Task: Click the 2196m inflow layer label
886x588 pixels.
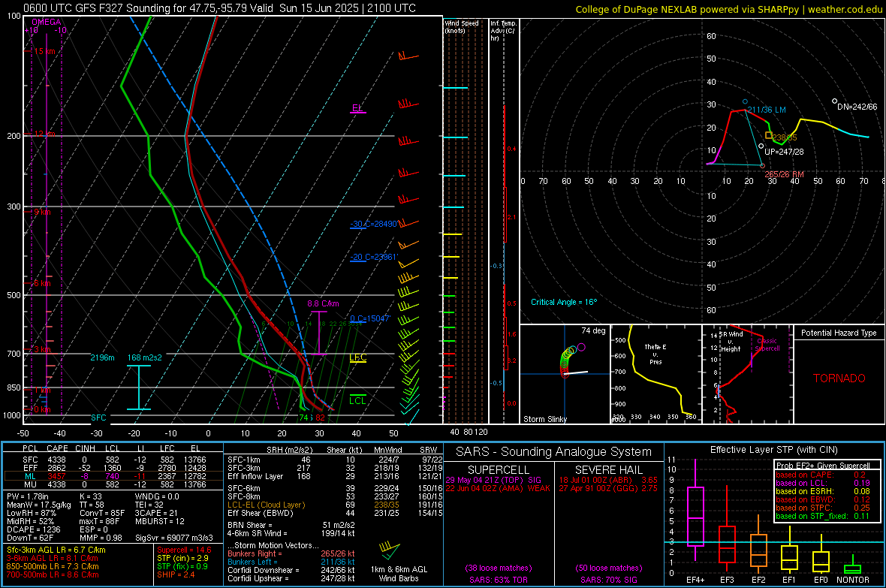Action: point(102,357)
